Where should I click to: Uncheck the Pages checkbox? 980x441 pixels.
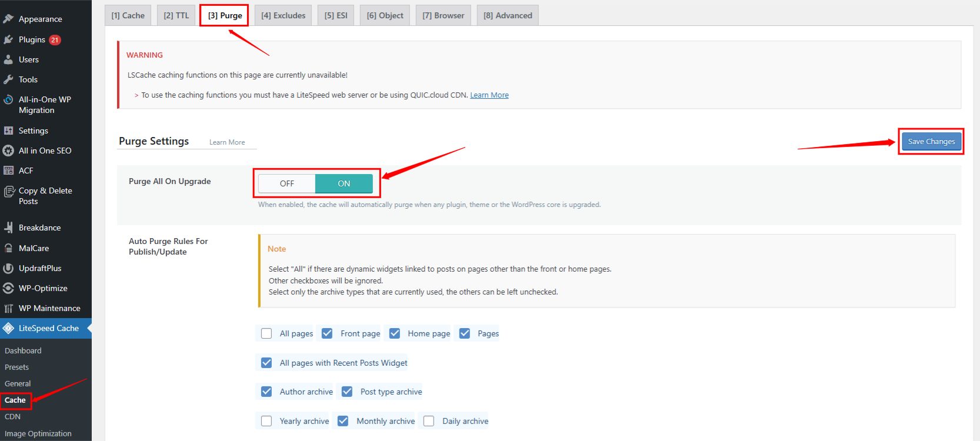pos(465,333)
